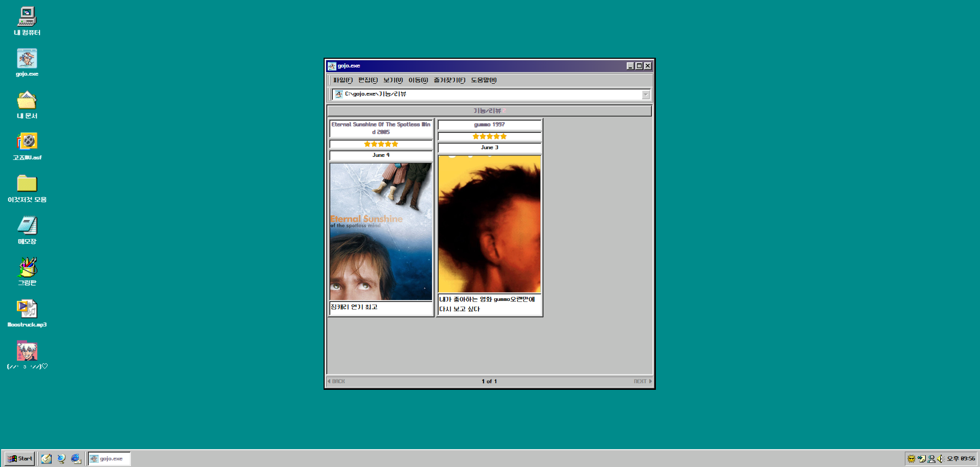980x467 pixels.
Task: Maximize the gojo.exe window
Action: pos(639,66)
